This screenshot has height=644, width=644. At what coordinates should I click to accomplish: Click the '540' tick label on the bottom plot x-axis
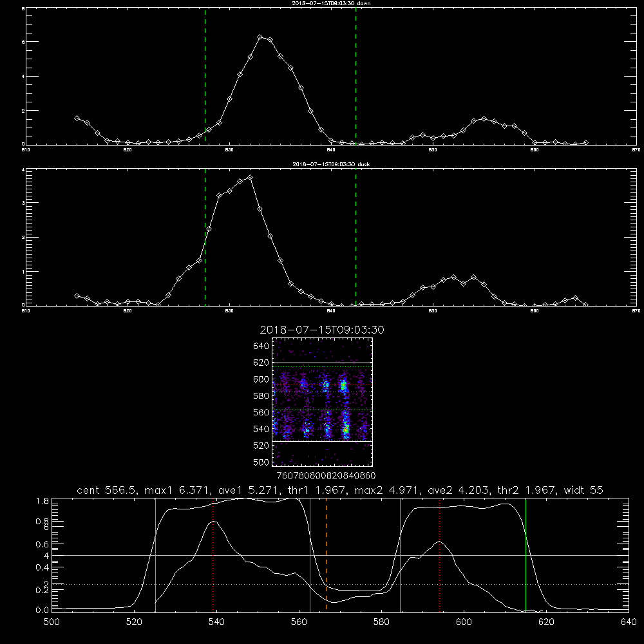pos(216,622)
